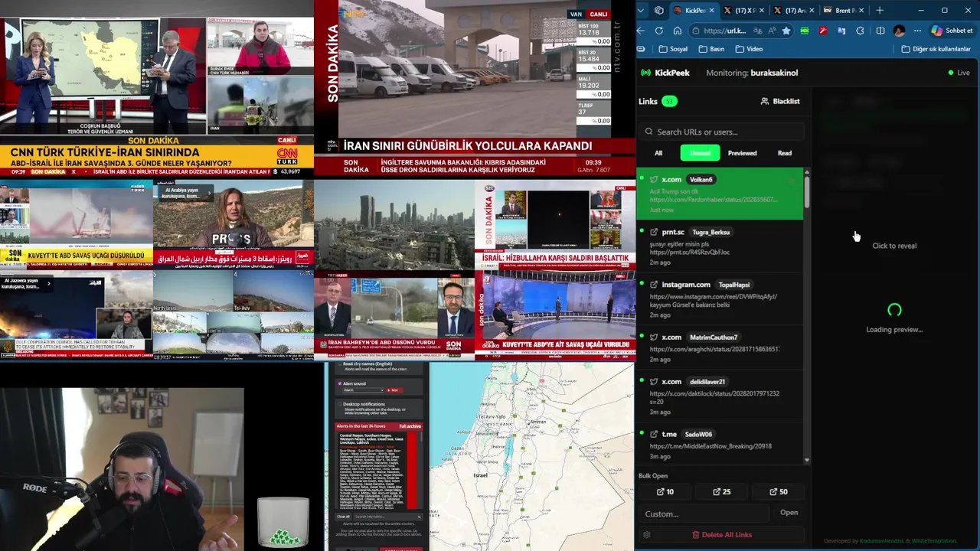Open the Video bookmarks folder
Screen dimensions: 980x551
click(x=749, y=49)
